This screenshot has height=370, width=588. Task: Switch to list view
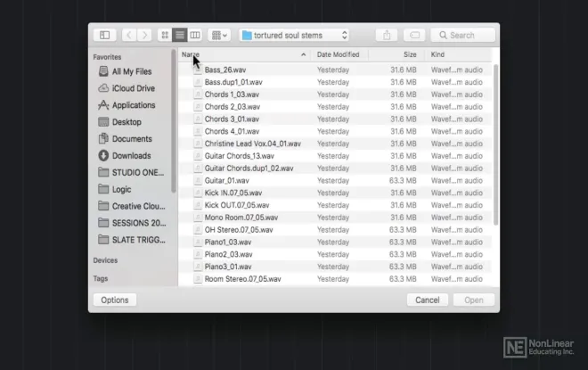pyautogui.click(x=180, y=36)
